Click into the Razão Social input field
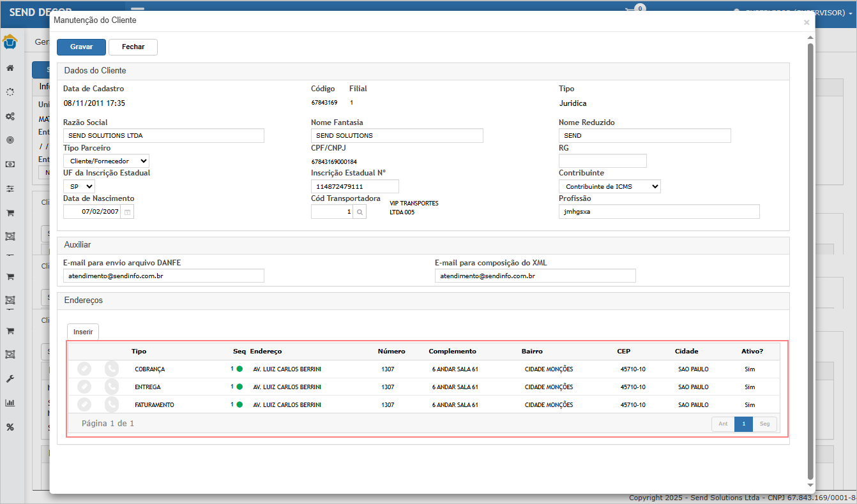The width and height of the screenshot is (857, 504). pos(163,135)
